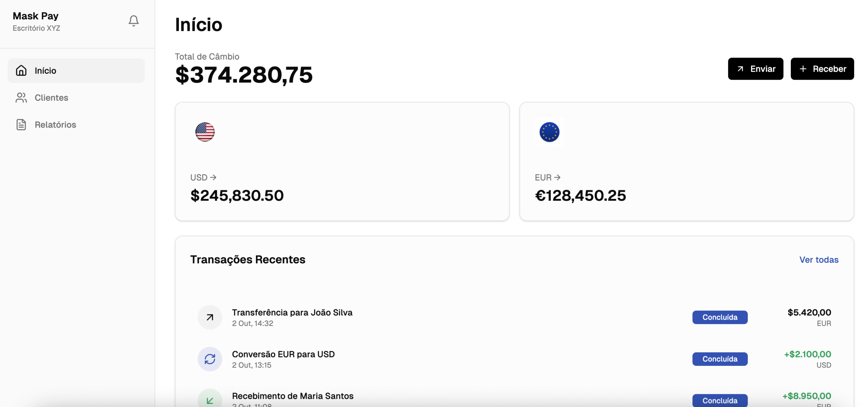This screenshot has height=407, width=868.
Task: Click the Mask Pay logo text
Action: pos(35,15)
